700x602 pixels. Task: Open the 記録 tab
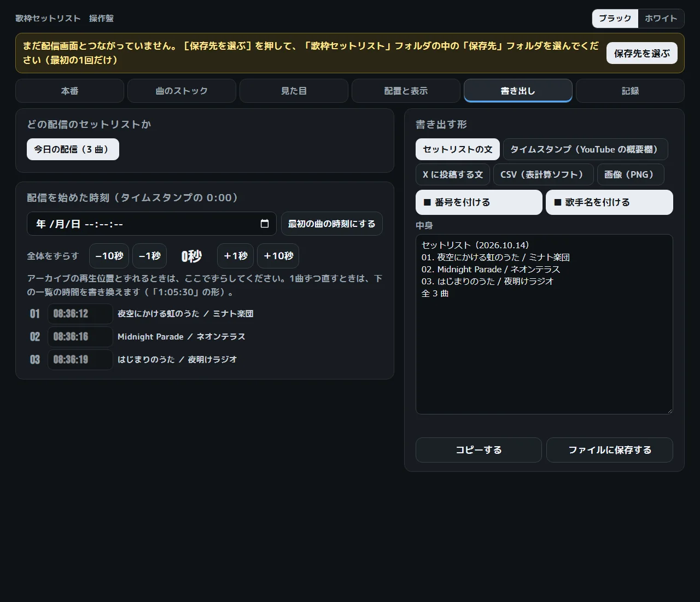click(630, 91)
